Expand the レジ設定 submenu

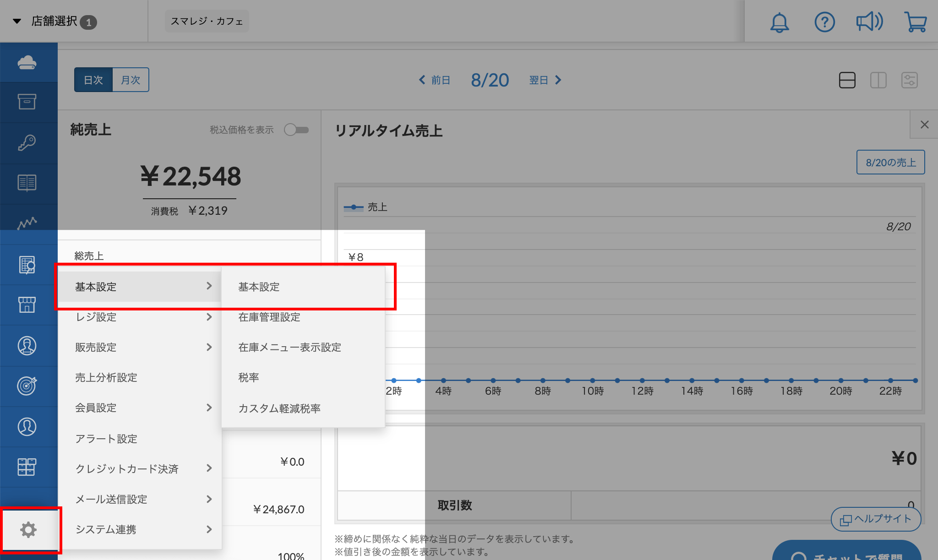[140, 317]
